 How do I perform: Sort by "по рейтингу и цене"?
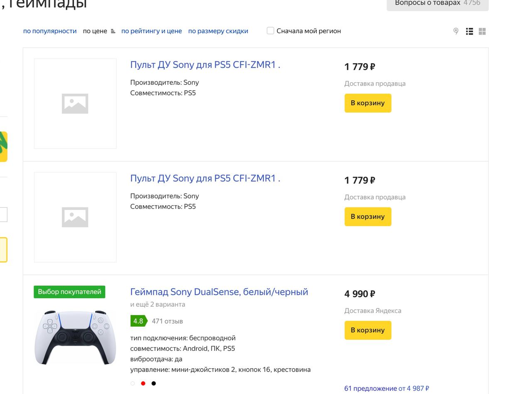[151, 31]
